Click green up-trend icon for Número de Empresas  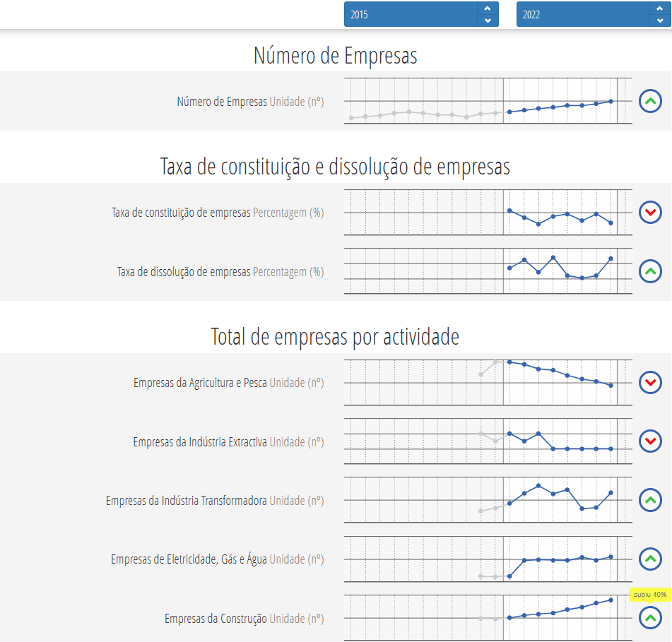[650, 102]
